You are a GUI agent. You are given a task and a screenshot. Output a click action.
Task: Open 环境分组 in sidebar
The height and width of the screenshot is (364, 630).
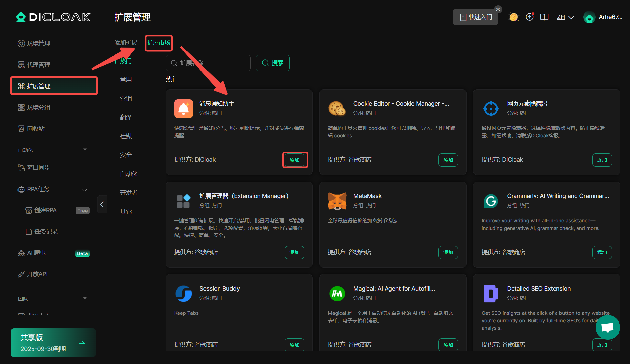(34, 107)
